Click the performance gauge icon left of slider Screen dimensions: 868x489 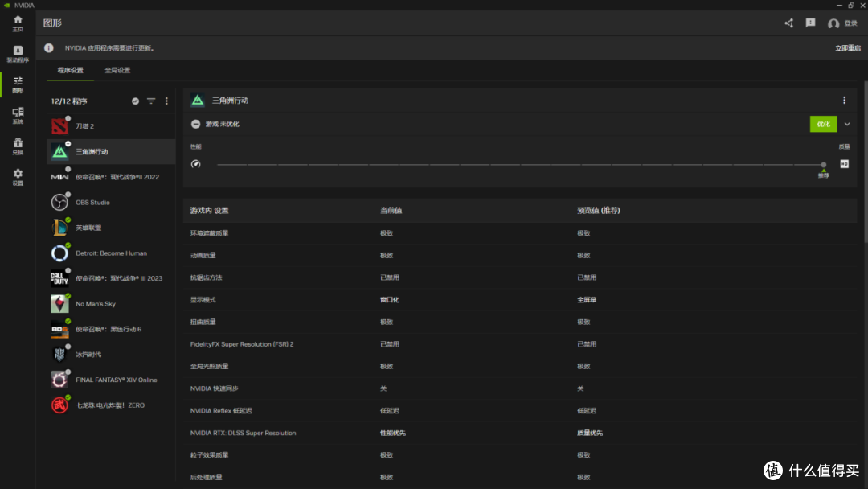pyautogui.click(x=195, y=164)
